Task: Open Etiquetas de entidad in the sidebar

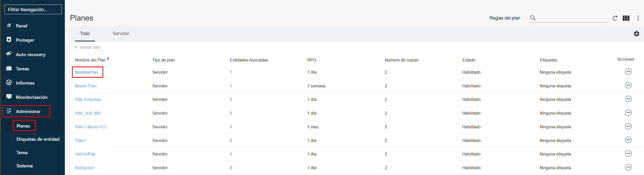Action: [x=38, y=139]
